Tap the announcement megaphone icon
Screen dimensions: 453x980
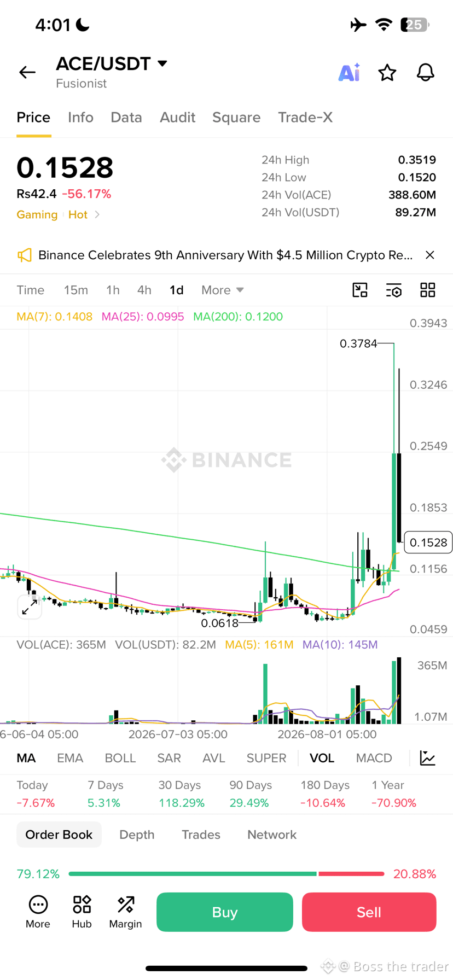click(x=24, y=255)
